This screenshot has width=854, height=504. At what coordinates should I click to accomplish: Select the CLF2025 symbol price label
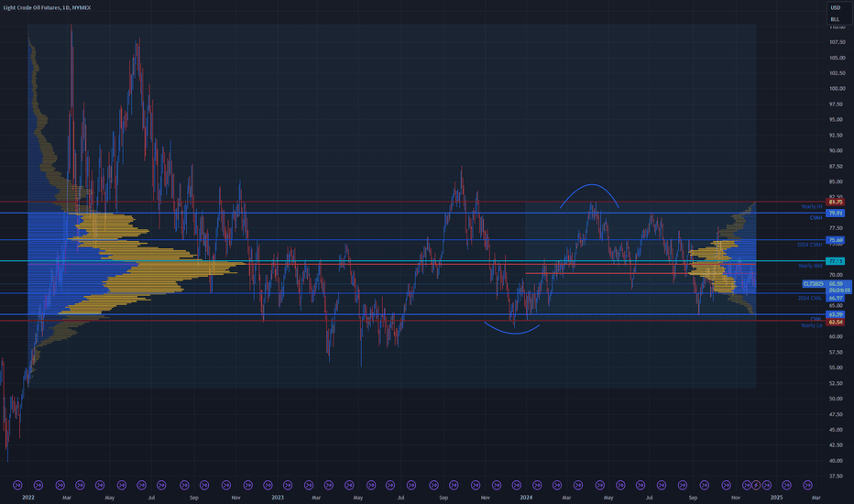click(x=814, y=284)
